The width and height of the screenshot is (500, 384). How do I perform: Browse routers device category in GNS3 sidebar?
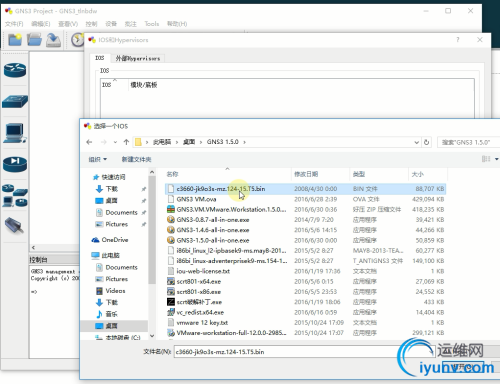tap(15, 70)
